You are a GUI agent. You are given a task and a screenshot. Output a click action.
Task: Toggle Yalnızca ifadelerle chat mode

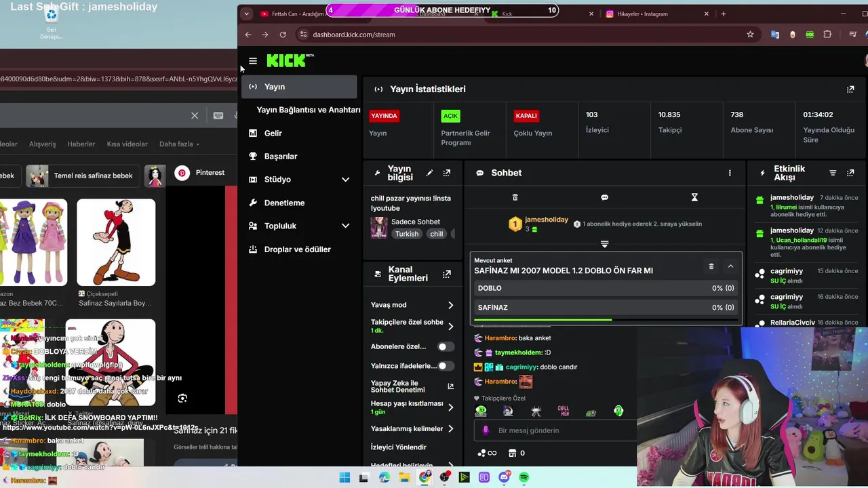pyautogui.click(x=445, y=366)
